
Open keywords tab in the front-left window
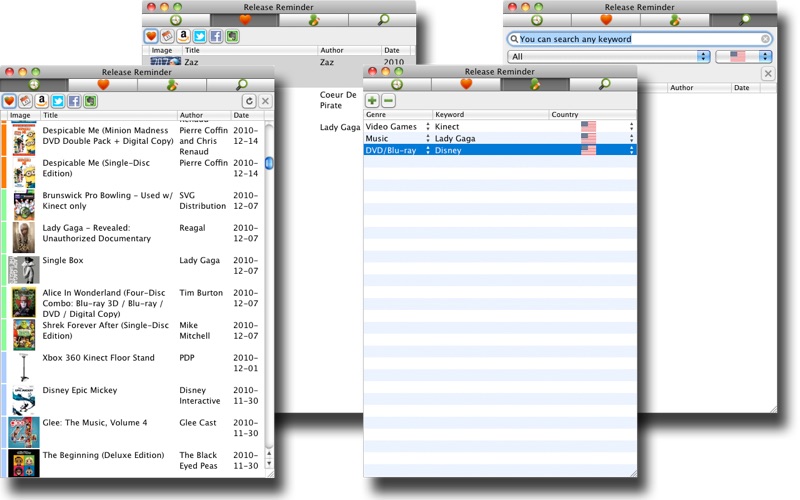click(x=172, y=85)
